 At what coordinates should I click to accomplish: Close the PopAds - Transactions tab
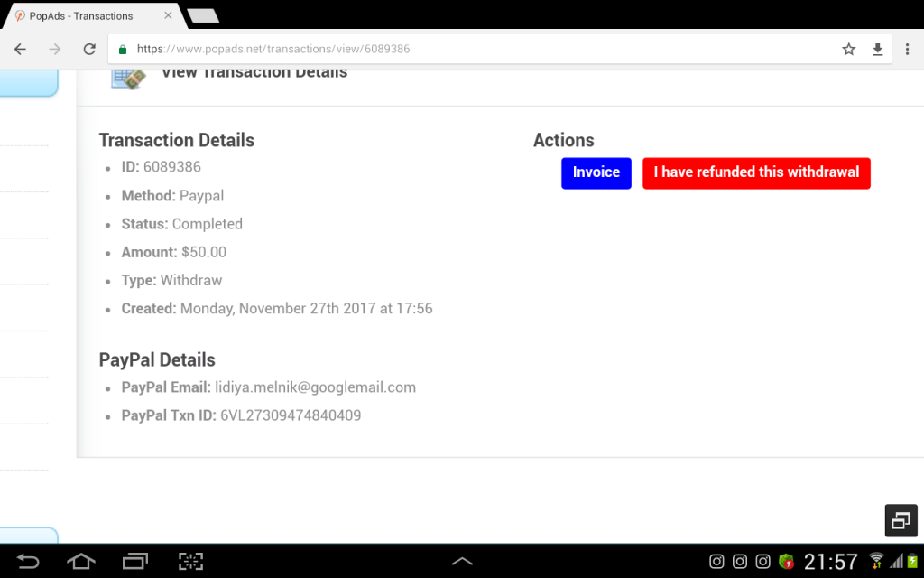tap(168, 15)
